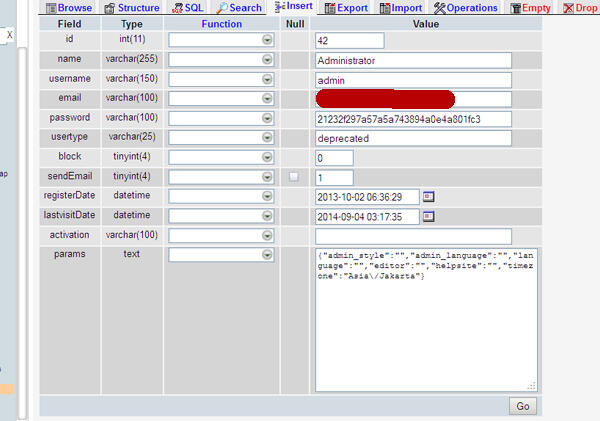Open the Function dropdown for lastvisitDate

click(221, 216)
